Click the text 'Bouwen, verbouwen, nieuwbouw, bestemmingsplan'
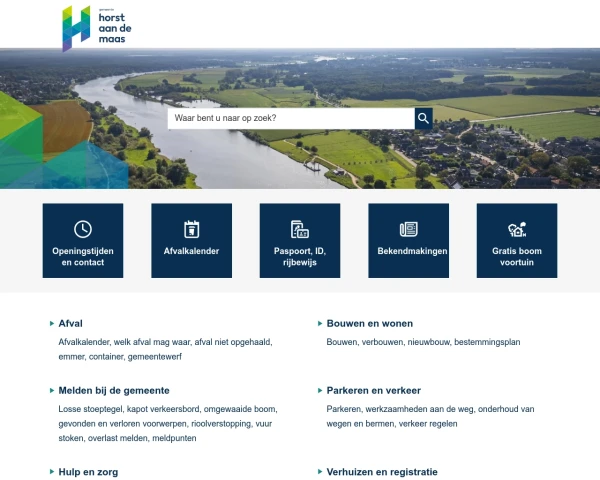Viewport: 600px width, 480px height. coord(423,342)
